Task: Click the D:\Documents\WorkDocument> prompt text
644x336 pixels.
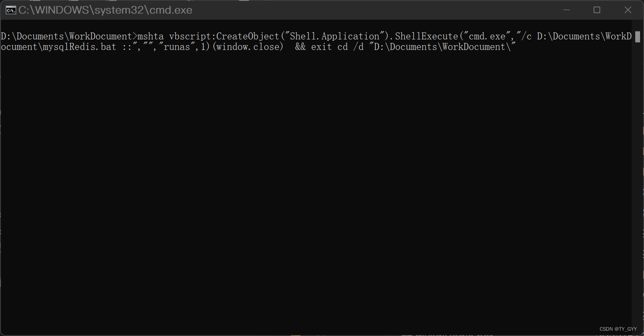Action: pos(69,36)
